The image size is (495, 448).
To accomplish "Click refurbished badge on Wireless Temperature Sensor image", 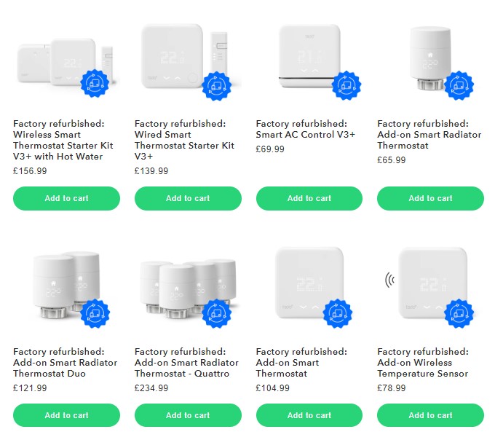I will pos(459,313).
